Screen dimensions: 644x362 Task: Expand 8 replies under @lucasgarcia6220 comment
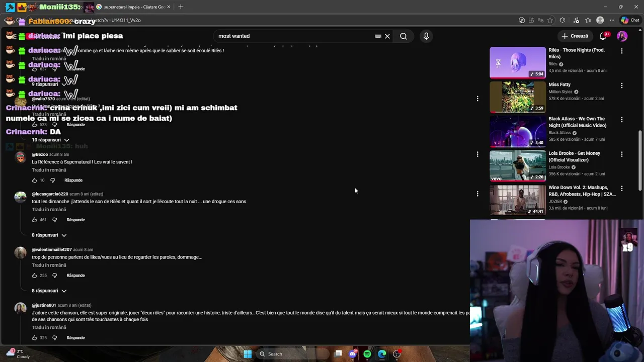coord(49,235)
